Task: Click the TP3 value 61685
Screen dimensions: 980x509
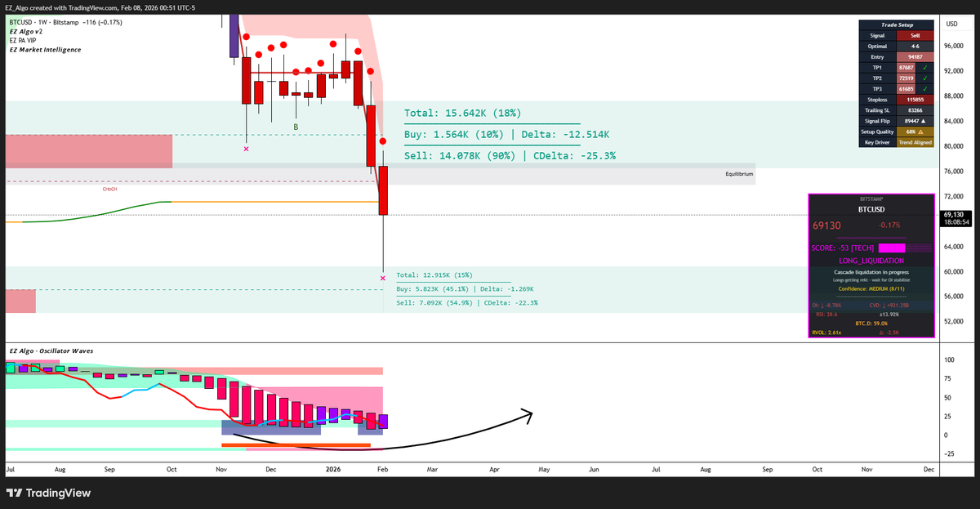Action: pos(906,89)
